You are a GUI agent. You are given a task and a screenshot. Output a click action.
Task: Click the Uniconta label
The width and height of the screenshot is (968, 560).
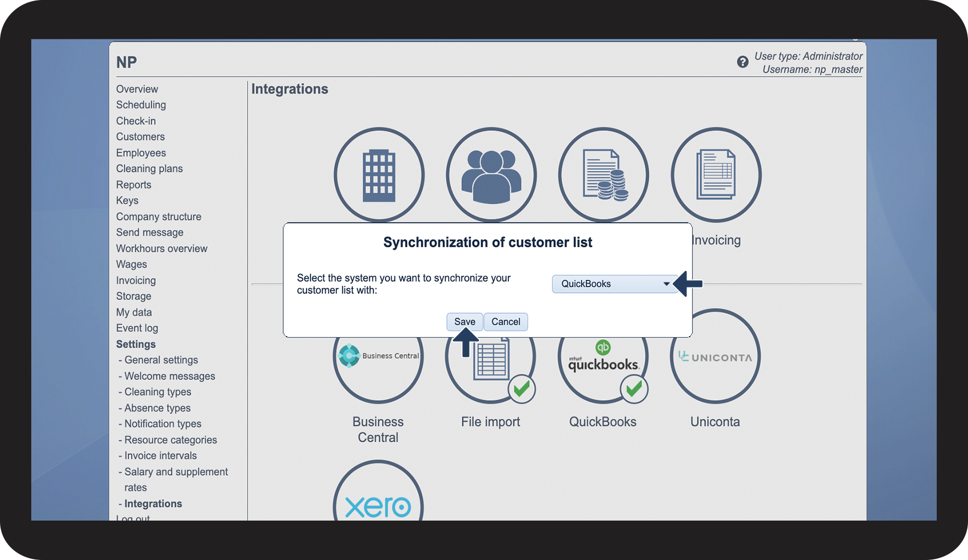coord(715,422)
